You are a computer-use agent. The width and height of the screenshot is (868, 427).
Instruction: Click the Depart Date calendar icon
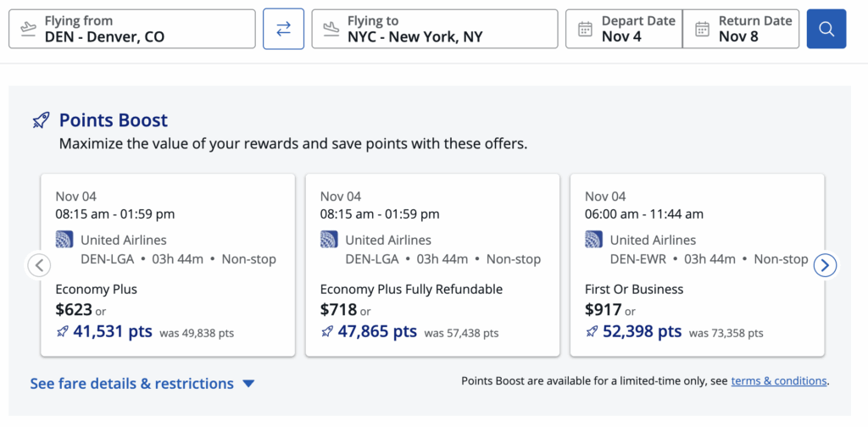[x=585, y=29]
